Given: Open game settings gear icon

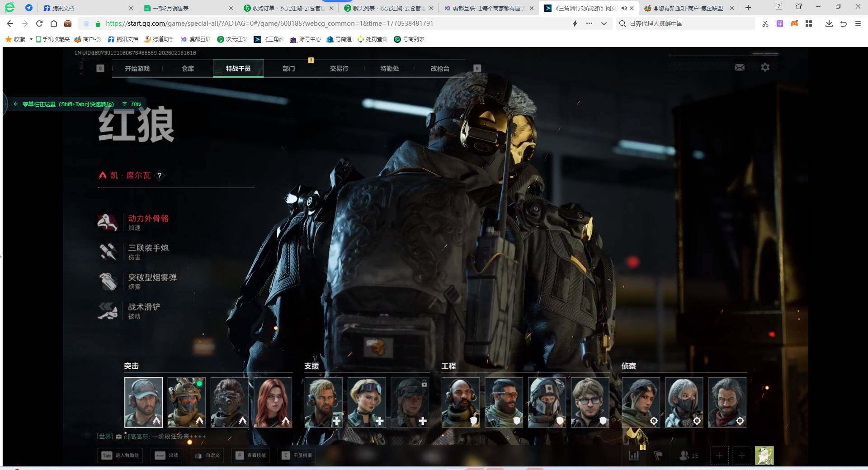Looking at the screenshot, I should [x=765, y=67].
